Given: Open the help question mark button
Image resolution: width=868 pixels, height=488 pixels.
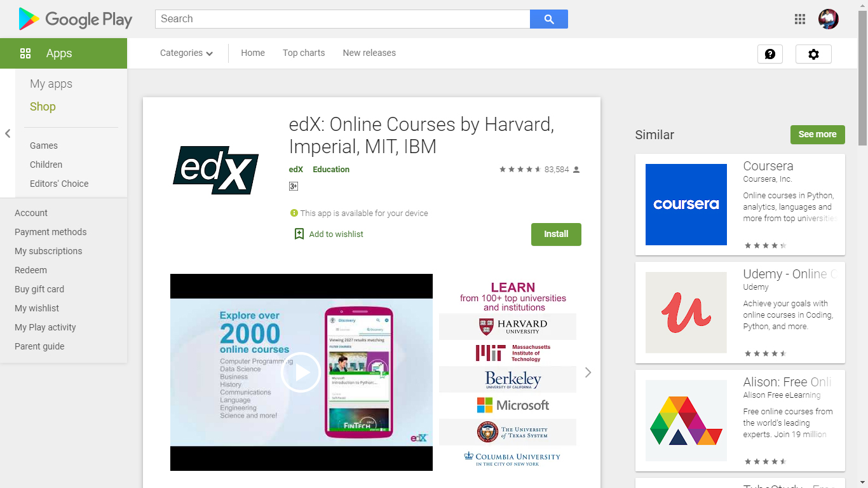Looking at the screenshot, I should pyautogui.click(x=770, y=54).
